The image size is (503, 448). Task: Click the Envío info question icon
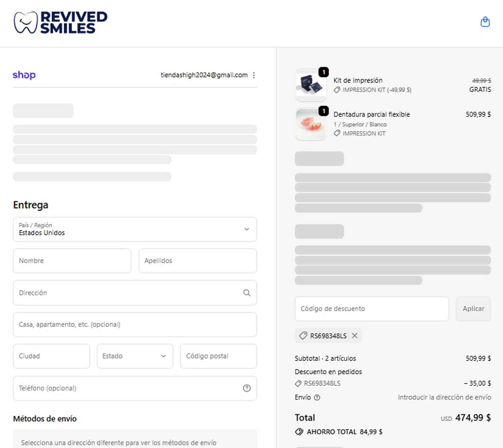[x=317, y=397]
